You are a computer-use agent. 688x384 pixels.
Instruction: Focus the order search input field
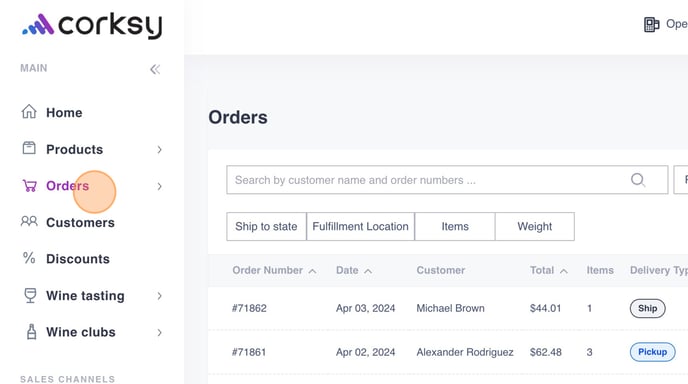pos(447,180)
